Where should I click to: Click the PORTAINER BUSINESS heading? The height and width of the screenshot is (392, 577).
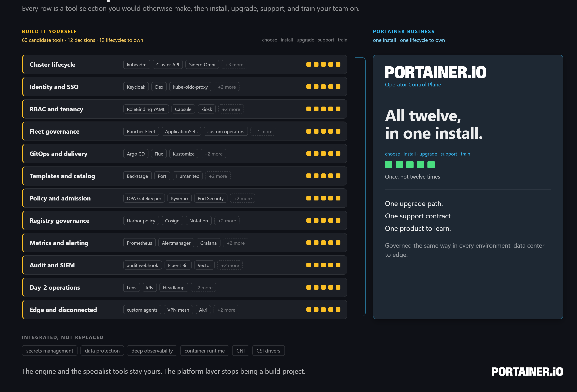pos(404,31)
